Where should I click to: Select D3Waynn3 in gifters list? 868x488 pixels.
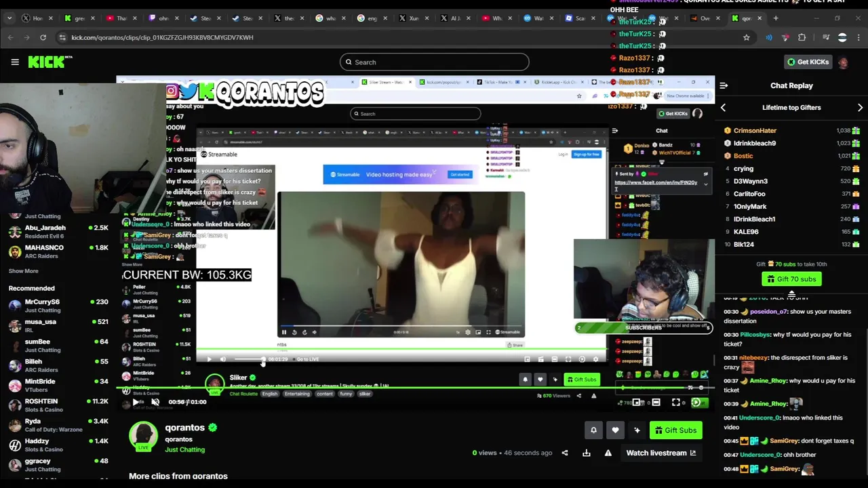tap(751, 181)
